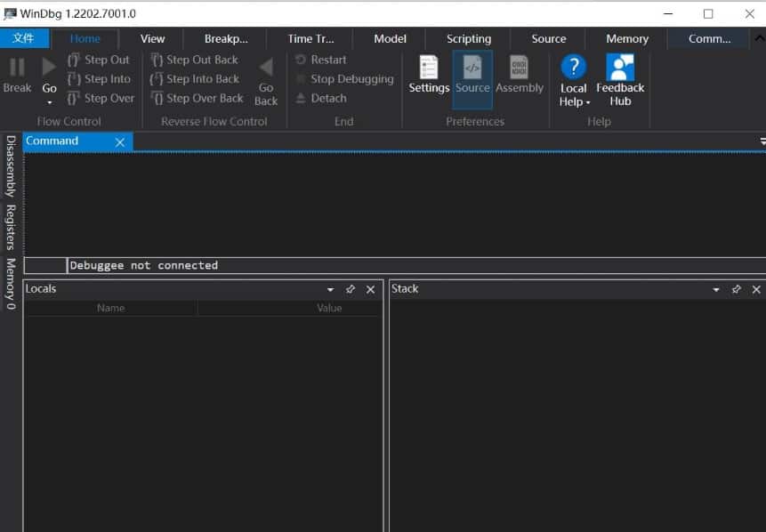Click the Step Into icon
This screenshot has width=766, height=532.
coord(74,78)
